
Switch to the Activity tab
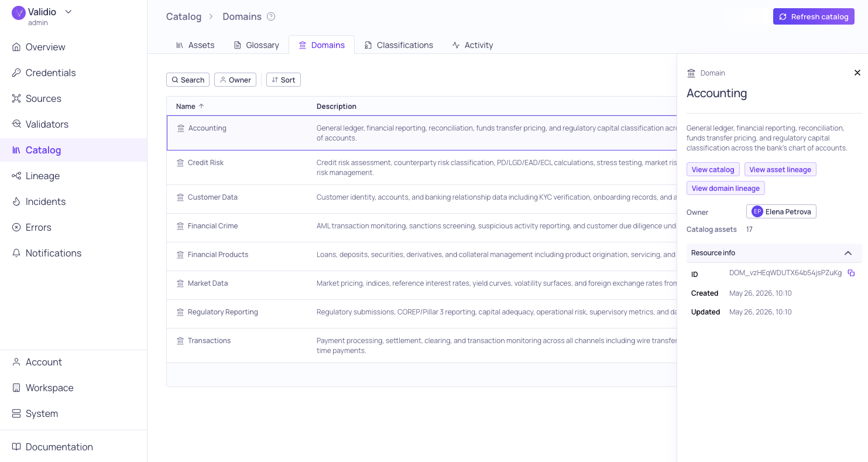pyautogui.click(x=472, y=45)
